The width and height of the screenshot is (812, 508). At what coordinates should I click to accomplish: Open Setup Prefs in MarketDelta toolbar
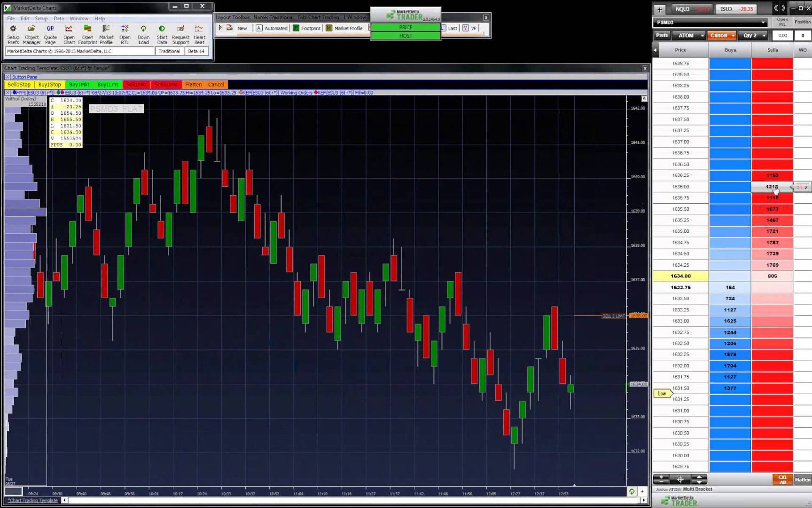click(13, 34)
